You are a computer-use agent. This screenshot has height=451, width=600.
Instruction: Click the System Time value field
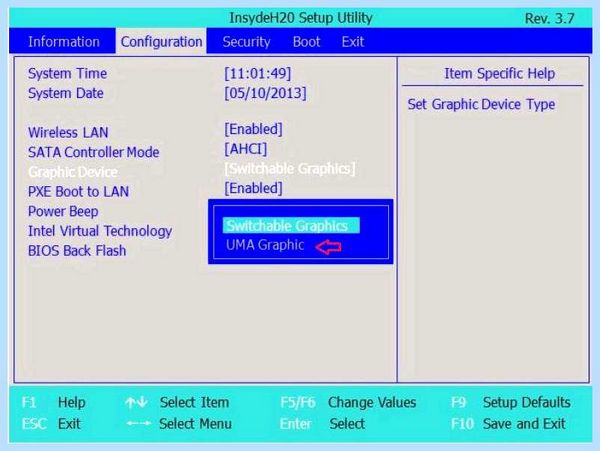258,73
